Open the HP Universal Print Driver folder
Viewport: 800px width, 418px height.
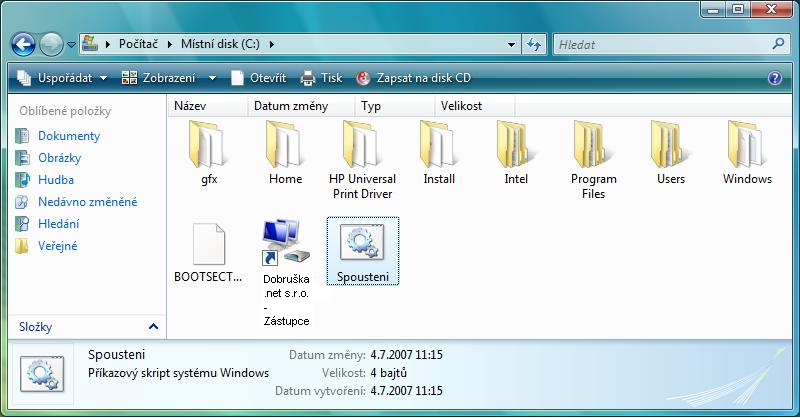click(361, 147)
